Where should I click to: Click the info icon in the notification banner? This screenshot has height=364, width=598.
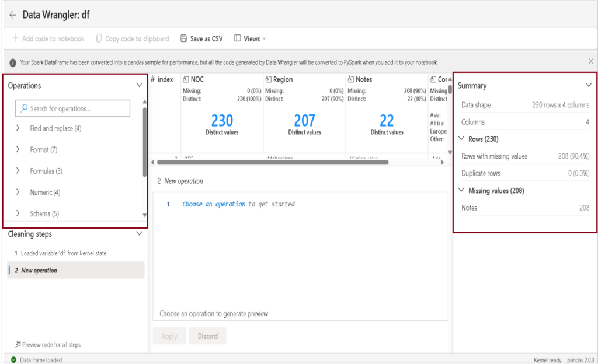coord(13,62)
